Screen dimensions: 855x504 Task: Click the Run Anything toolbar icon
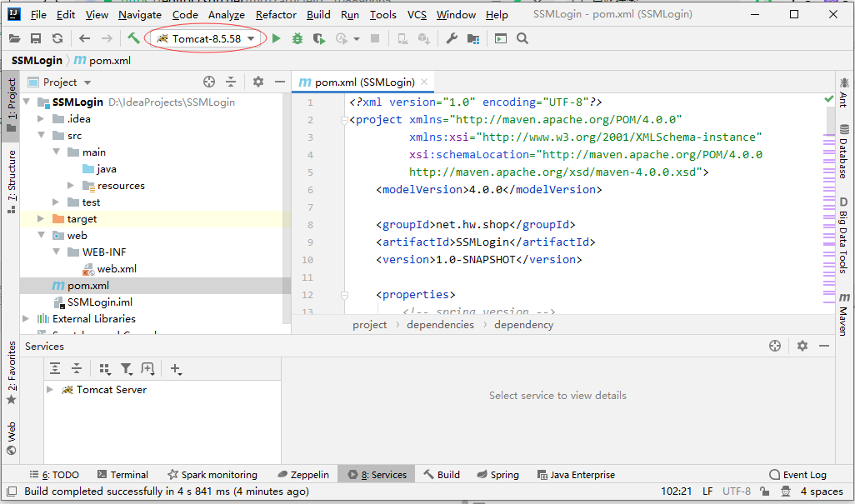[501, 38]
